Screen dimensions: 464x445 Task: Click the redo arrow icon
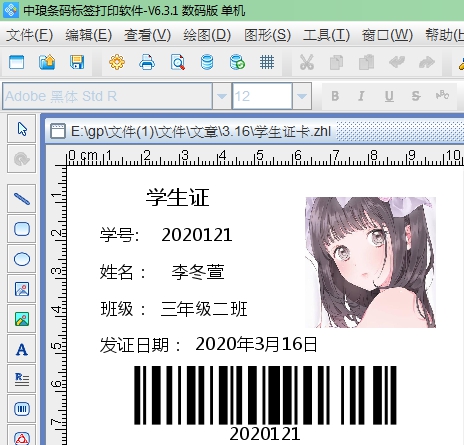[x=426, y=62]
